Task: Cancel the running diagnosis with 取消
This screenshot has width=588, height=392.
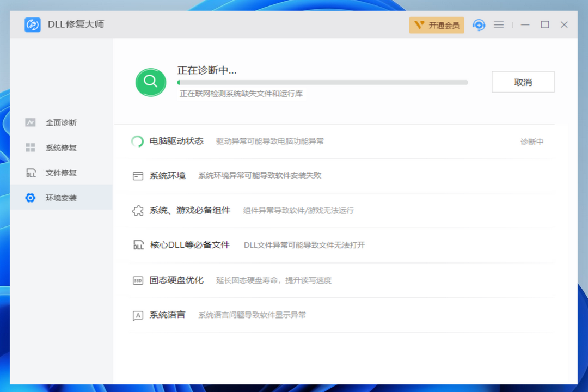Action: click(x=523, y=82)
